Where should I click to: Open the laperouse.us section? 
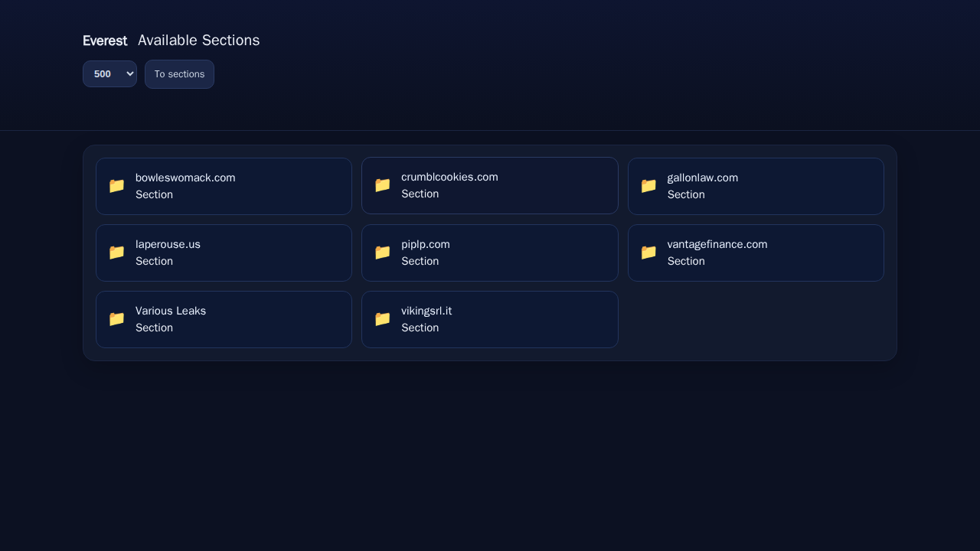coord(224,253)
